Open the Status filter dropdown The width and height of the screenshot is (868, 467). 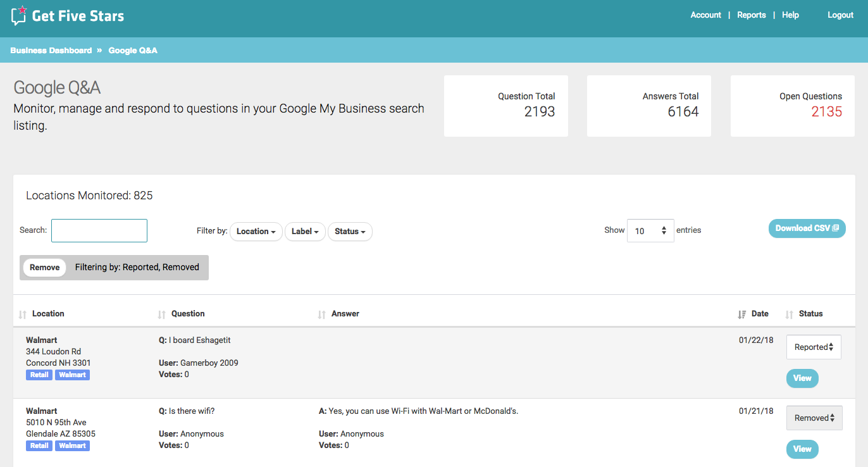350,232
